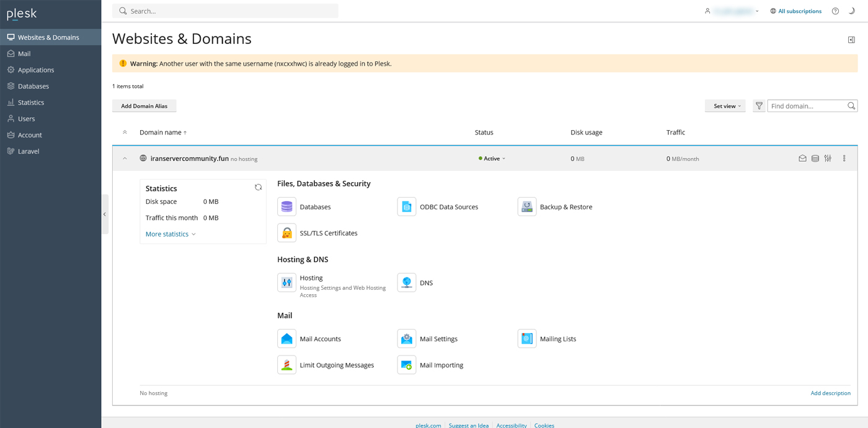Open ODBC Data Sources icon
Image resolution: width=868 pixels, height=428 pixels.
click(x=407, y=207)
